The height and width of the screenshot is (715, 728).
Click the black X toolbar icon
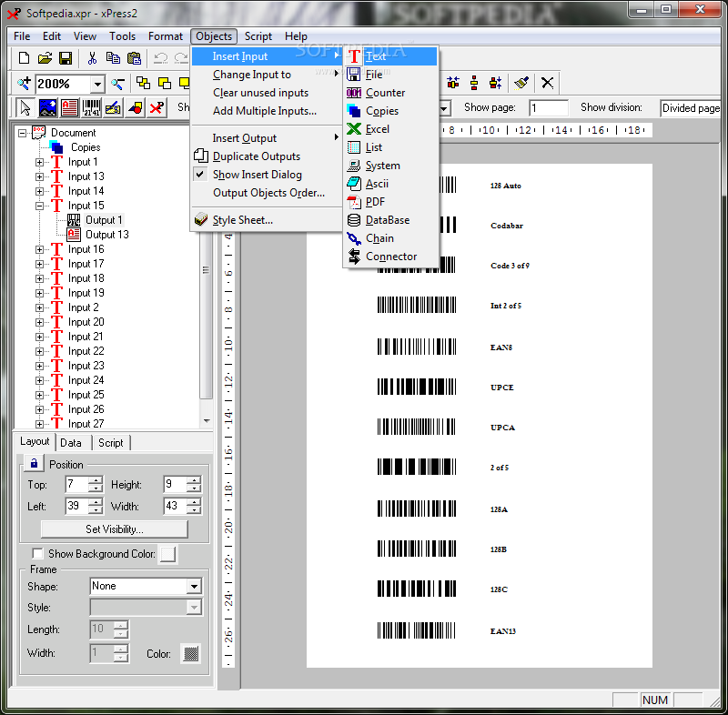point(548,83)
